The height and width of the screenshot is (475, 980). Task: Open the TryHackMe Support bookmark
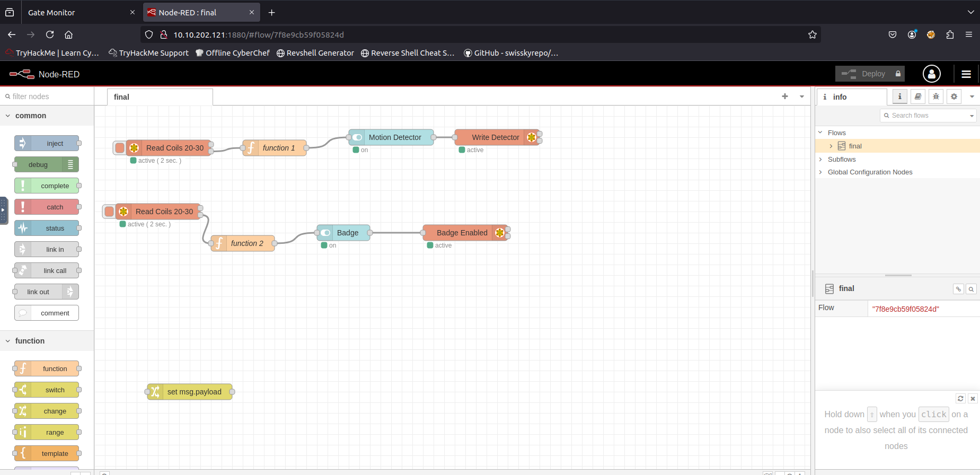(148, 53)
